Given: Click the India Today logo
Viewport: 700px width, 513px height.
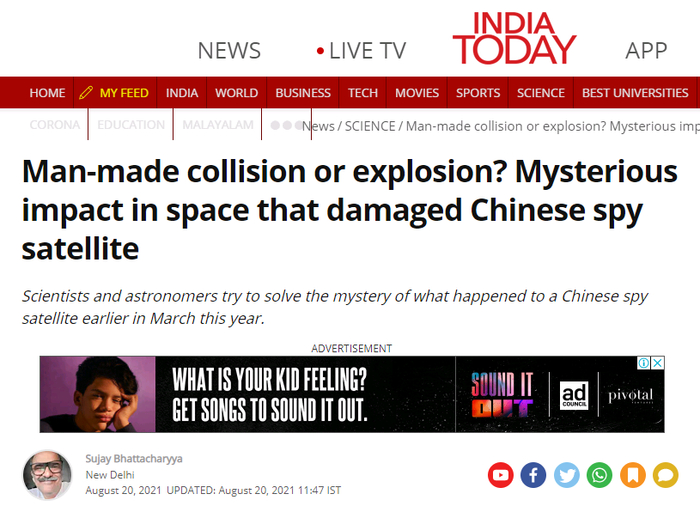Looking at the screenshot, I should (514, 38).
